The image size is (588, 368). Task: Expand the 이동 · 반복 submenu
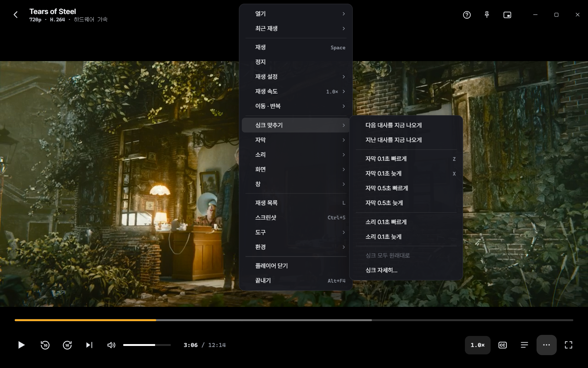point(296,106)
